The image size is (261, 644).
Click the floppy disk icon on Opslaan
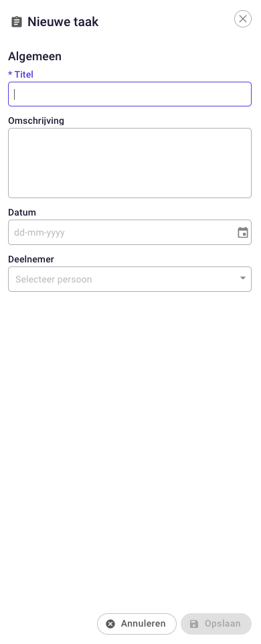point(194,624)
